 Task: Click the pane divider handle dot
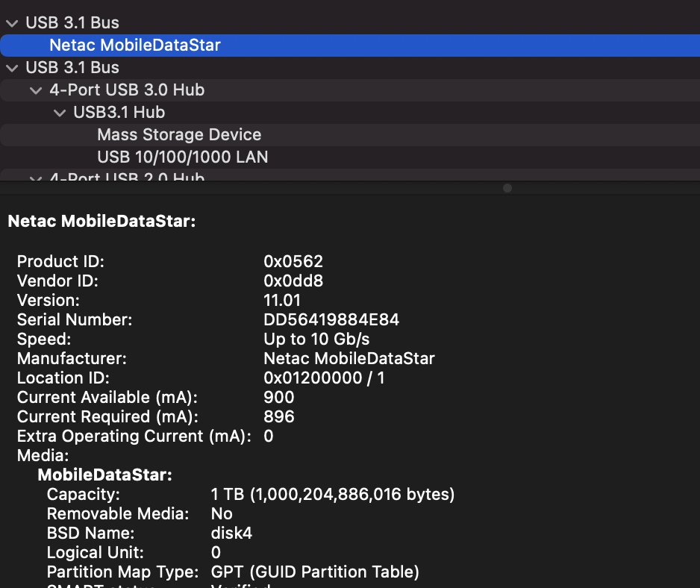(507, 188)
